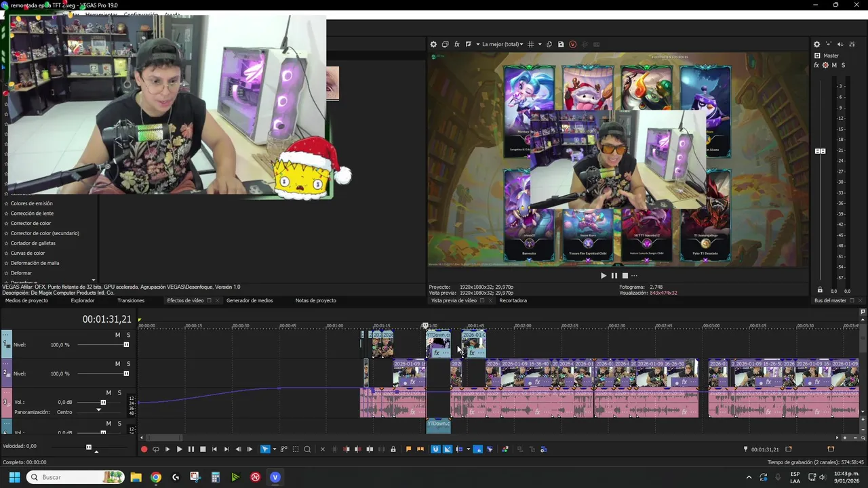Insert region with orange region icon

pyautogui.click(x=420, y=449)
